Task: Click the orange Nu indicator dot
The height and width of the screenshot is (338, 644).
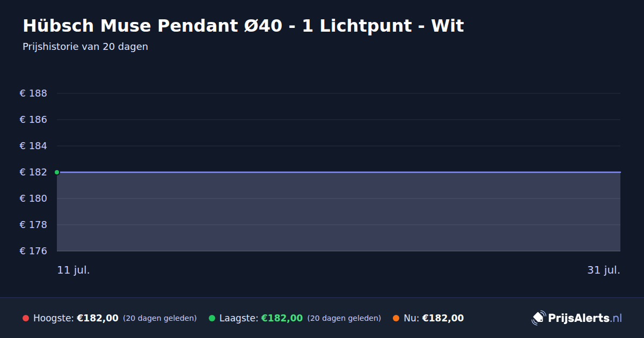Action: click(x=396, y=318)
